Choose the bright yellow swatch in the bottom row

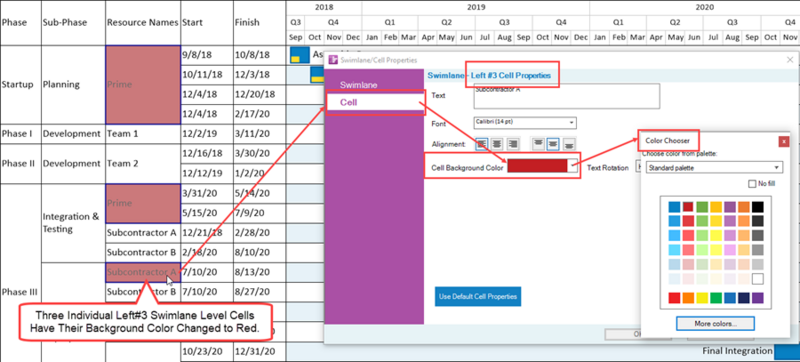tap(702, 298)
